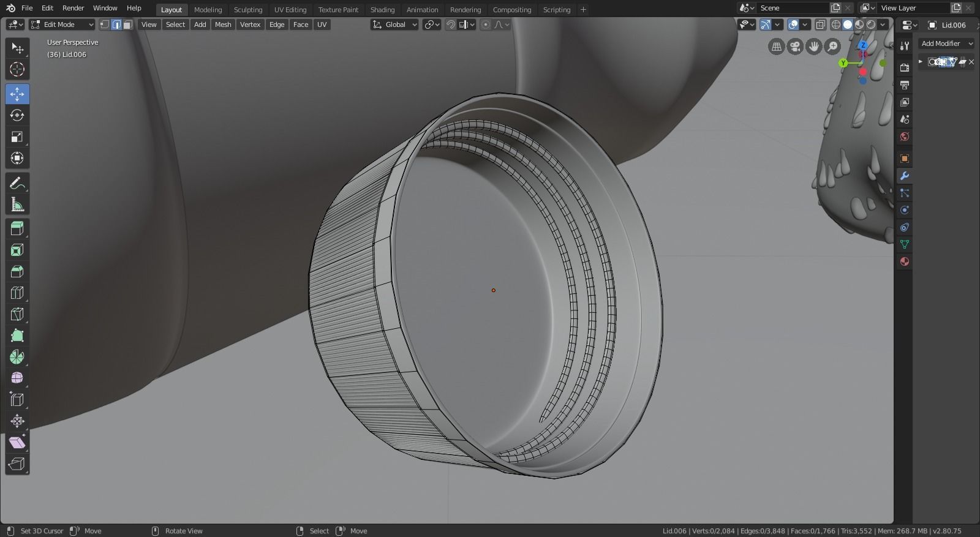The width and height of the screenshot is (980, 537).
Task: Select the Transform tool
Action: (x=17, y=158)
